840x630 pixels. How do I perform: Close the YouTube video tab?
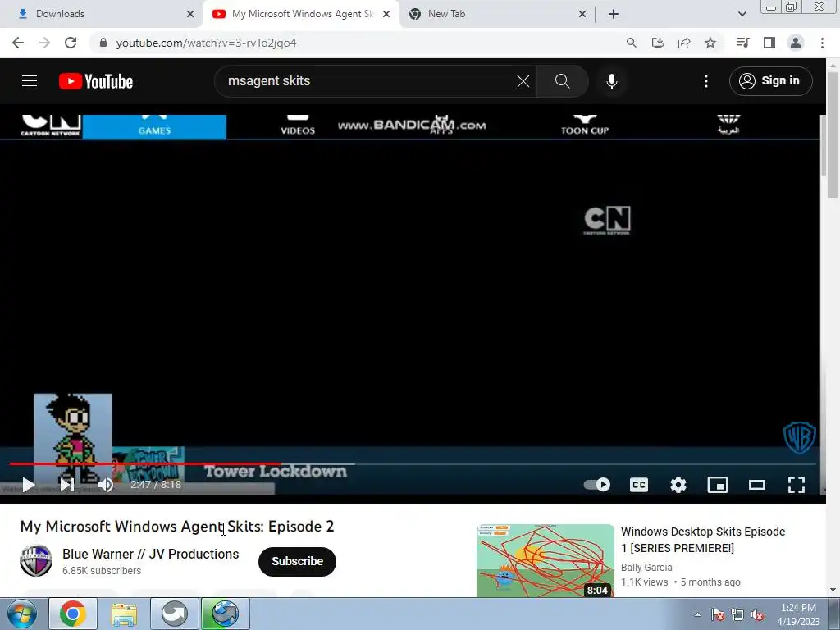[386, 14]
